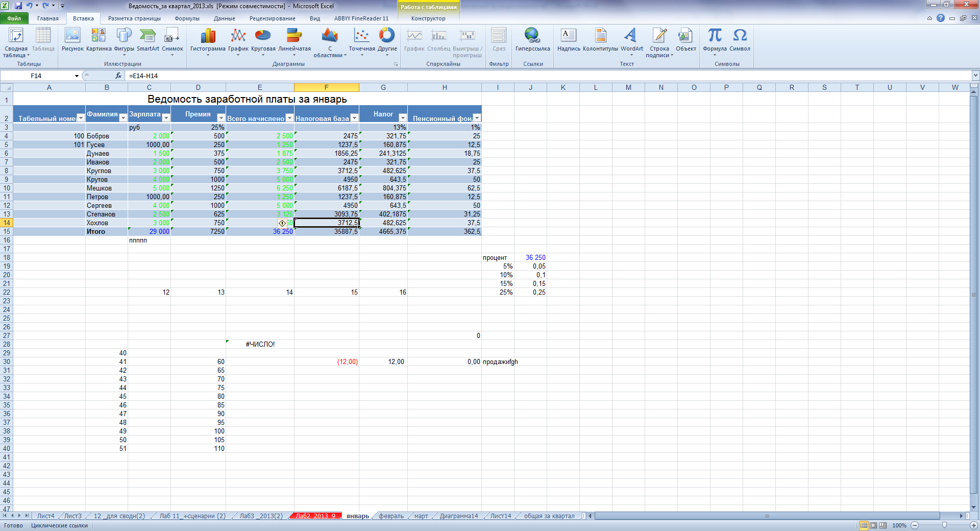This screenshot has height=531, width=980.
Task: Insert WordArt text
Action: (631, 42)
